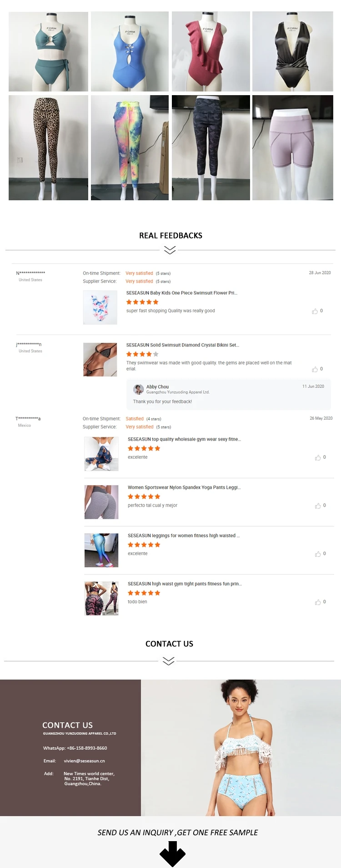Click the large black down arrow
The image size is (341, 868).
(x=172, y=853)
